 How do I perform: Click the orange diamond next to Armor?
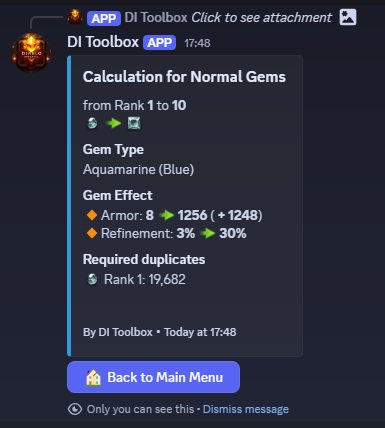click(92, 215)
